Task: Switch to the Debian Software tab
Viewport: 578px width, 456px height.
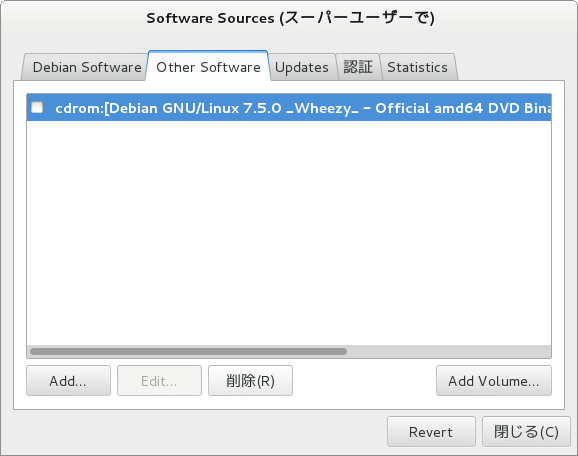Action: click(86, 67)
